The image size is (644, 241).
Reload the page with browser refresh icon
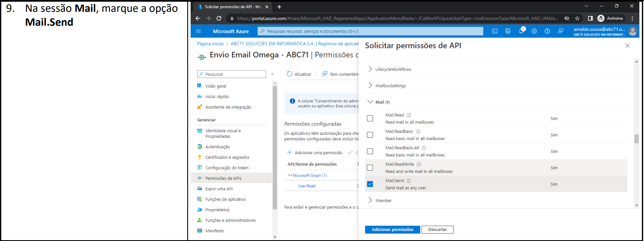click(219, 19)
